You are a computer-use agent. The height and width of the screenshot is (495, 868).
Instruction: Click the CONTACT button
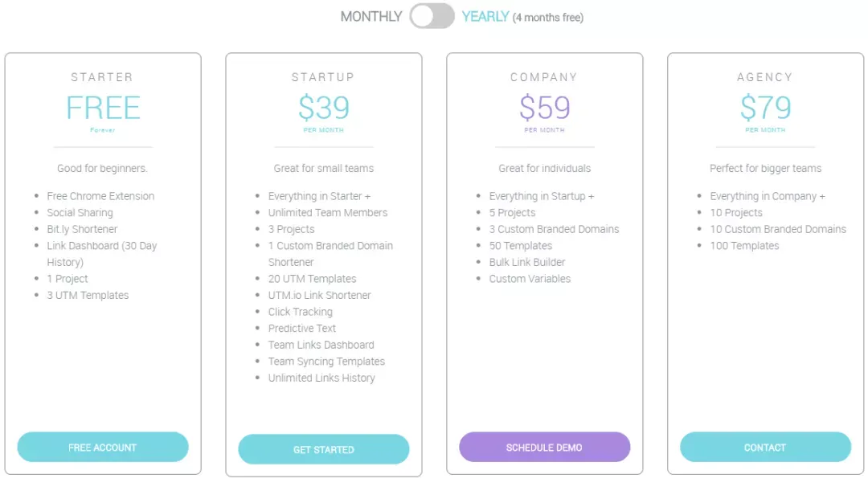765,447
